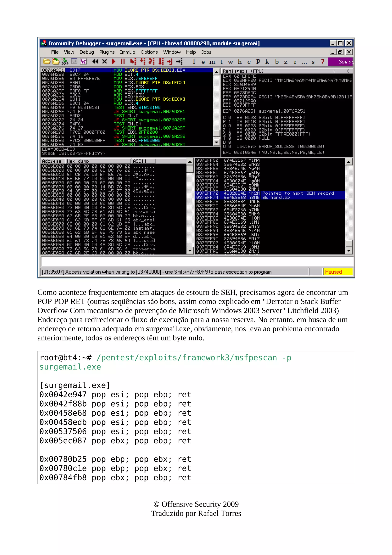This screenshot has height=555, width=392.
Task: Show source with 's' button
Action: click(313, 62)
